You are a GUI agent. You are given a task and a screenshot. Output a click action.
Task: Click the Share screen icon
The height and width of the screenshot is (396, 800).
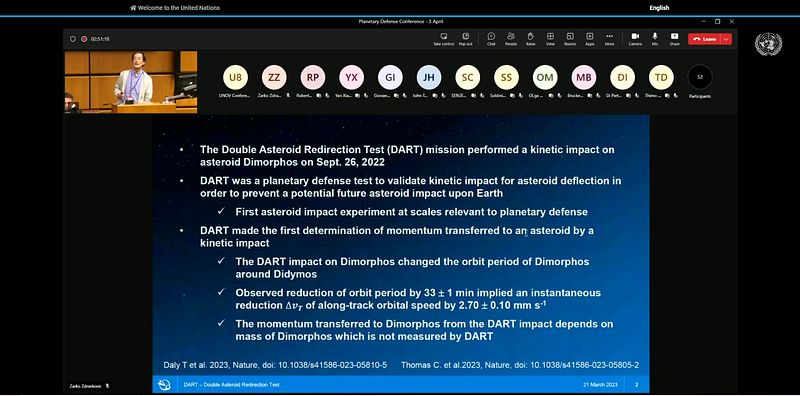coord(674,39)
